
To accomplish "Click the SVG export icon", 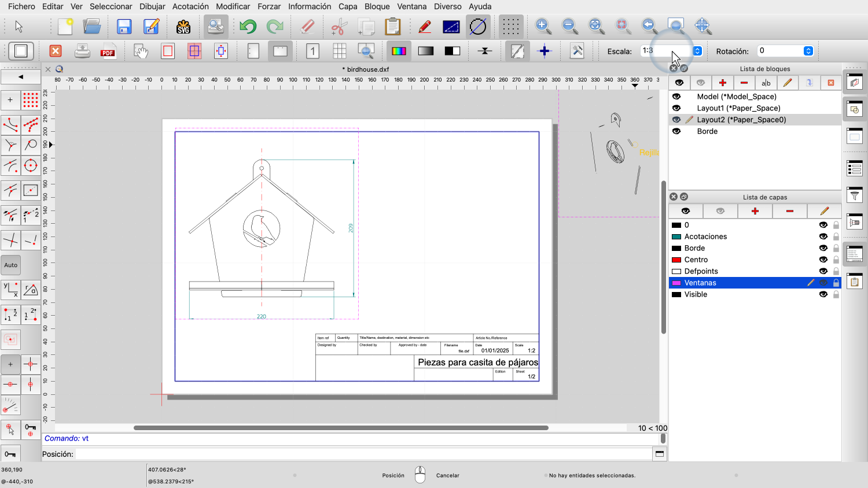I will tap(183, 27).
